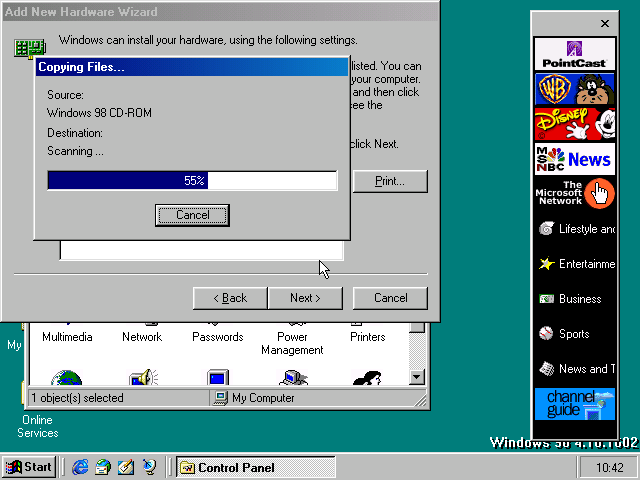Click the 10:42 taskbar clock

coord(609,467)
